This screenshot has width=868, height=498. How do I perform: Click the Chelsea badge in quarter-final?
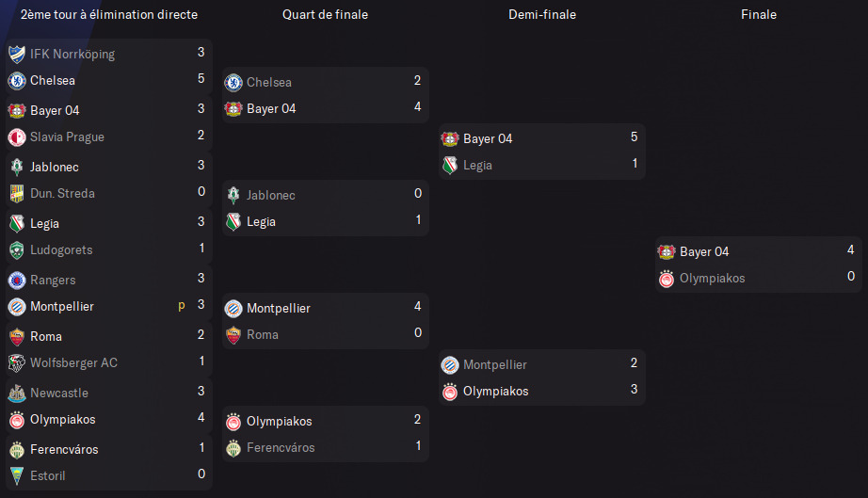[233, 83]
